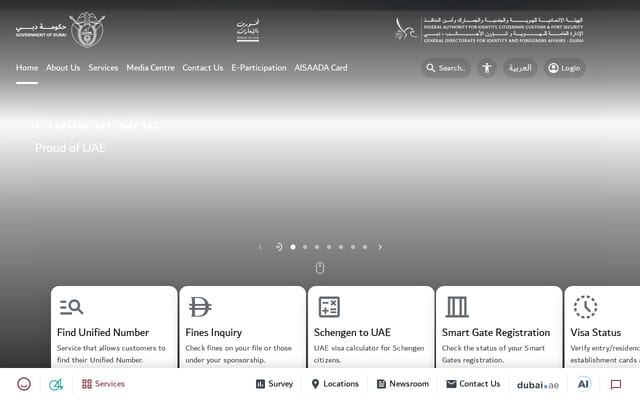Click the Services label in bottom bar
The width and height of the screenshot is (640, 400).
pos(110,384)
